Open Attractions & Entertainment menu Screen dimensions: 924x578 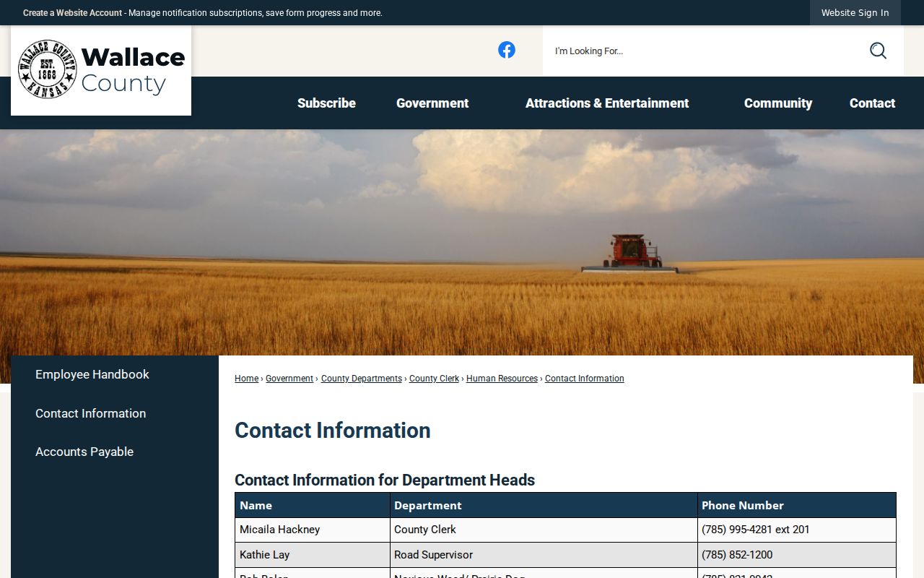point(607,103)
